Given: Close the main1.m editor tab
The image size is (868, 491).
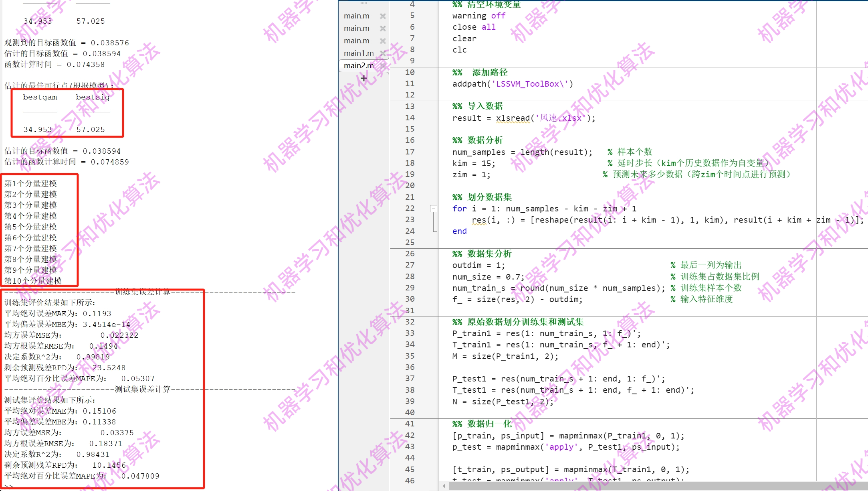Looking at the screenshot, I should pos(383,53).
